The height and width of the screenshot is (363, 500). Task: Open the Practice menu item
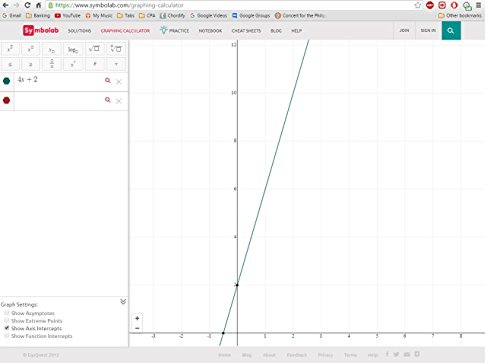(175, 30)
